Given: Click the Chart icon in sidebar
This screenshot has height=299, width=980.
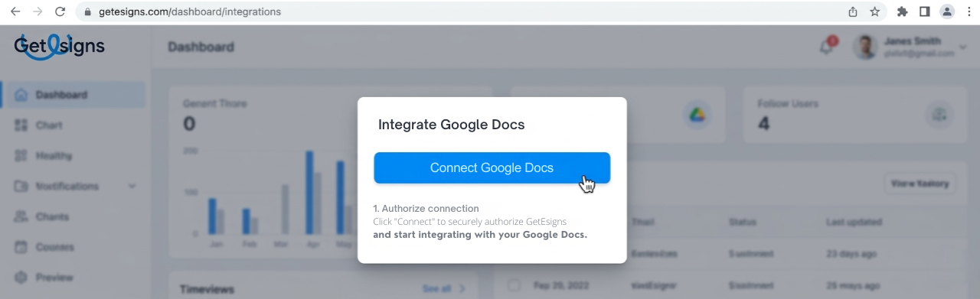Looking at the screenshot, I should coord(21,125).
